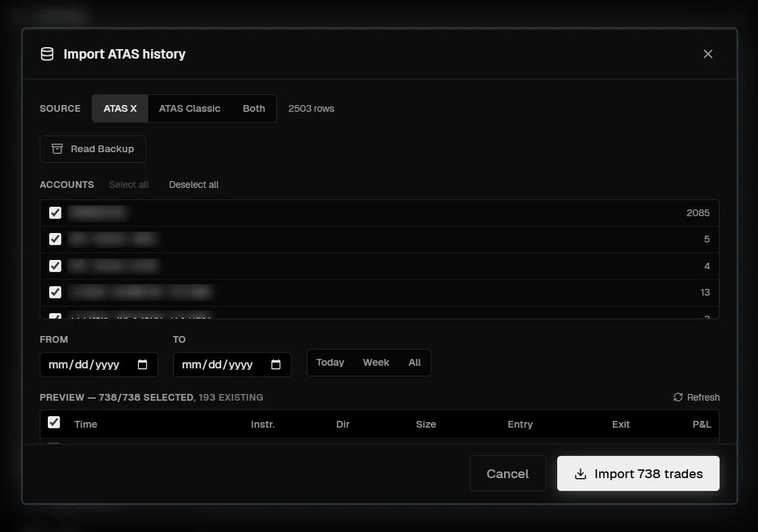This screenshot has height=532, width=758.
Task: Click the Time column header
Action: [86, 424]
